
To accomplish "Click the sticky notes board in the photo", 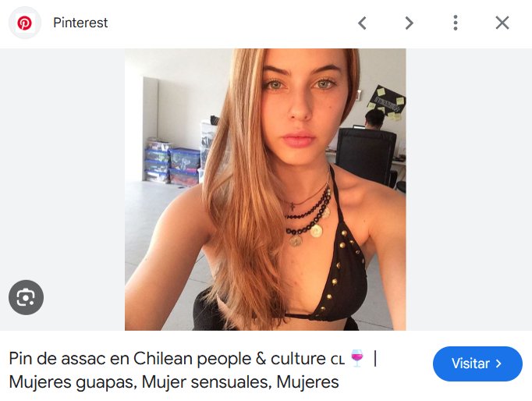I will pyautogui.click(x=387, y=103).
